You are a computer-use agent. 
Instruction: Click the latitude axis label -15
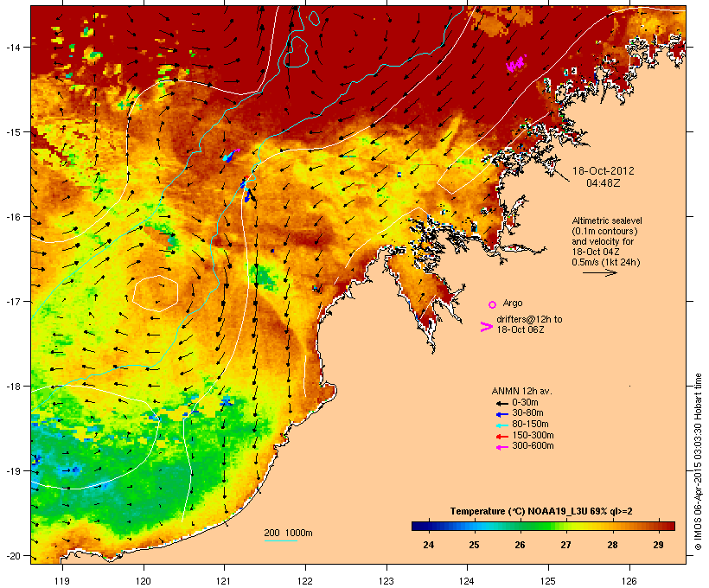(12, 132)
